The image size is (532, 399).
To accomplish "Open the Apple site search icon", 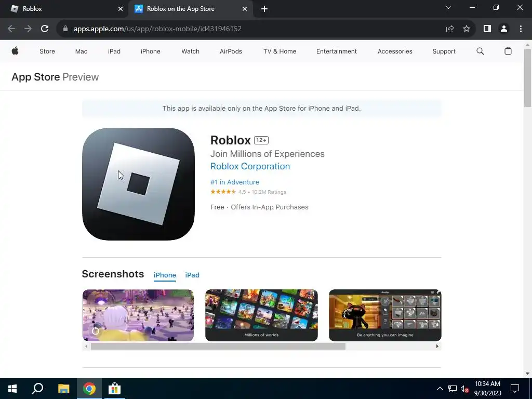I will tap(480, 51).
